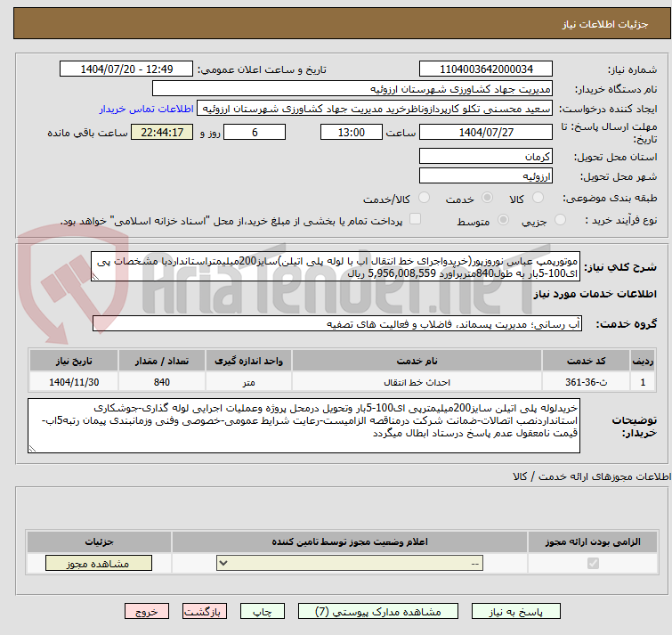This screenshot has height=635, width=672.
Task: Click the جزئیات اطلاعات نیاز page title
Action: click(x=604, y=24)
